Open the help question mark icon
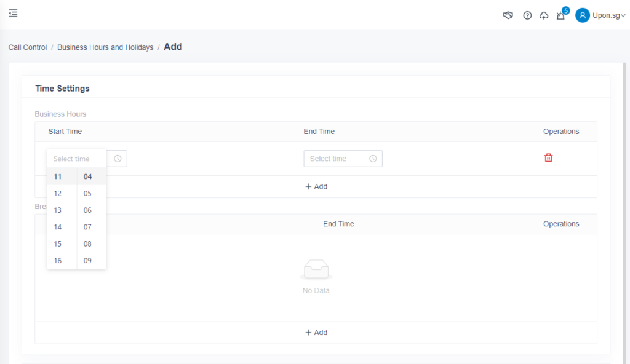630x364 pixels. click(x=527, y=15)
